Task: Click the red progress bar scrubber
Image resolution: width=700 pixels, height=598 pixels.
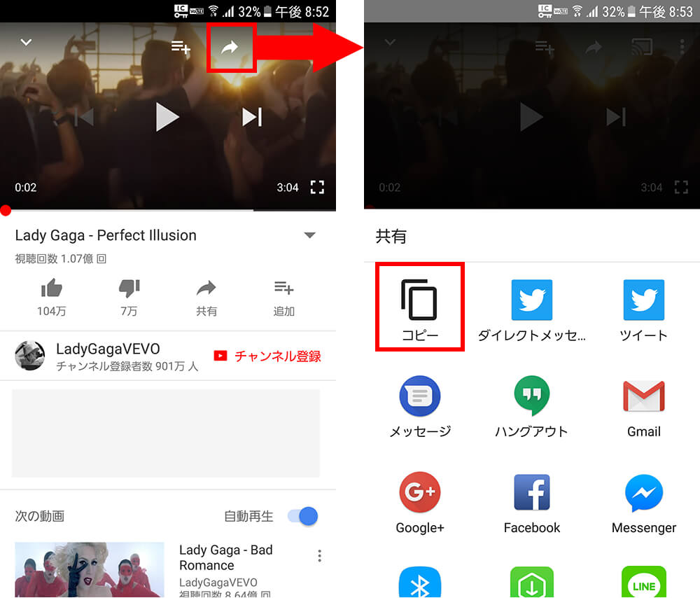Action: click(x=6, y=210)
